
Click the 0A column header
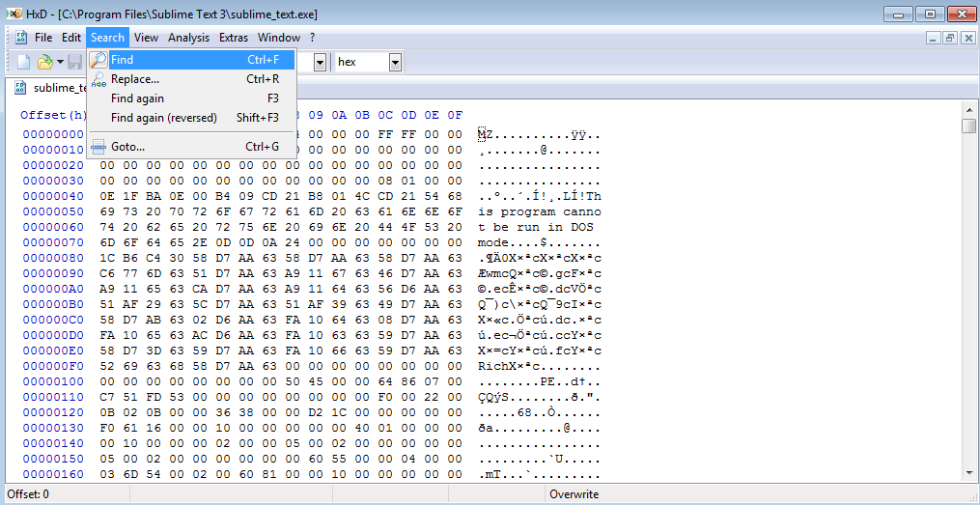(x=339, y=115)
